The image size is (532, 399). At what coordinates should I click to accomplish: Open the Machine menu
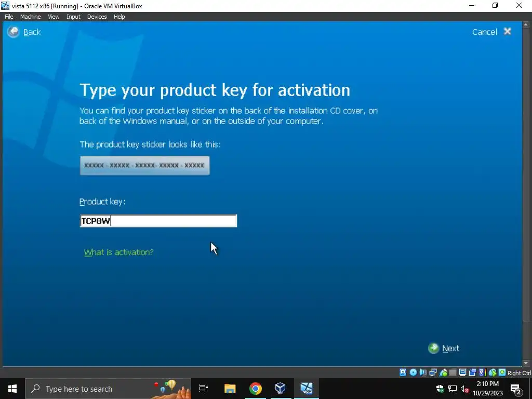click(30, 17)
